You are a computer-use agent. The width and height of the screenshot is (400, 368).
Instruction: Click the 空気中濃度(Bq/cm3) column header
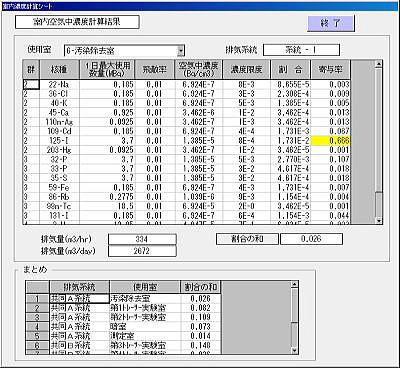pos(198,69)
